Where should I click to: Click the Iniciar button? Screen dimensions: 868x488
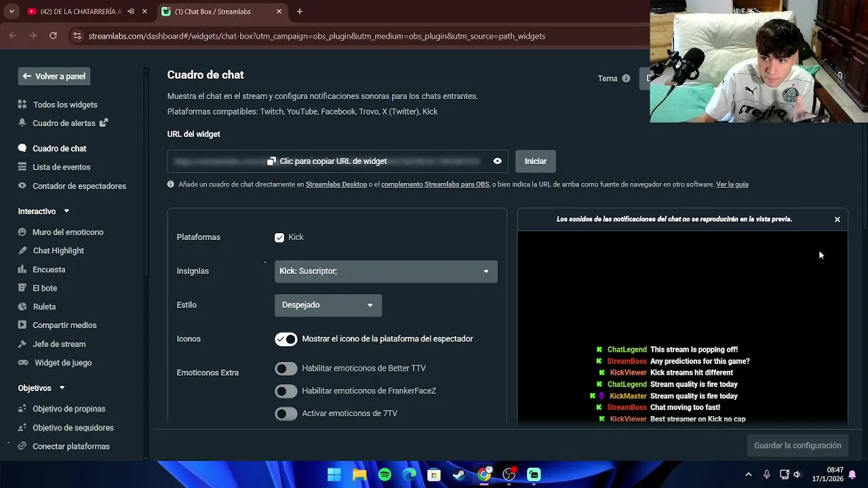pos(536,161)
